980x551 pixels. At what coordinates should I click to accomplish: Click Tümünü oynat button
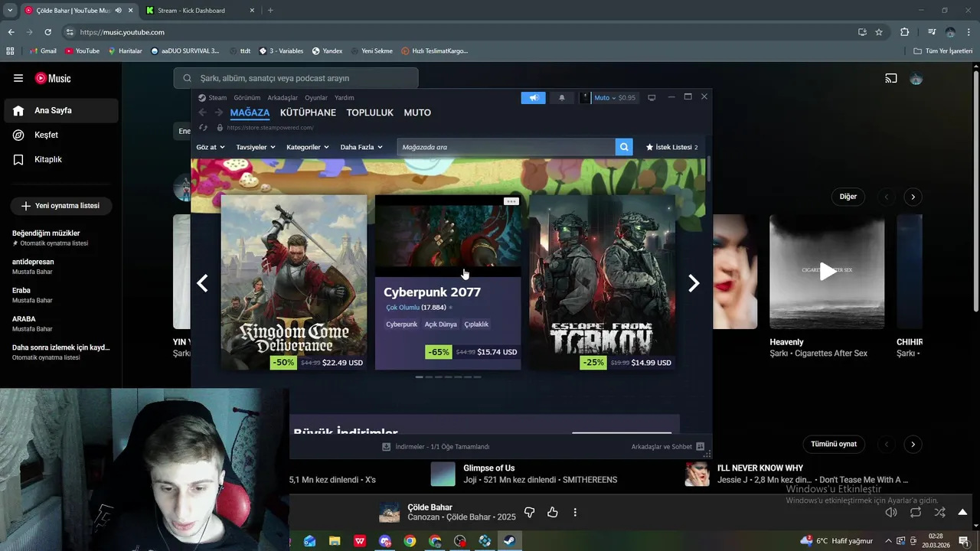834,444
